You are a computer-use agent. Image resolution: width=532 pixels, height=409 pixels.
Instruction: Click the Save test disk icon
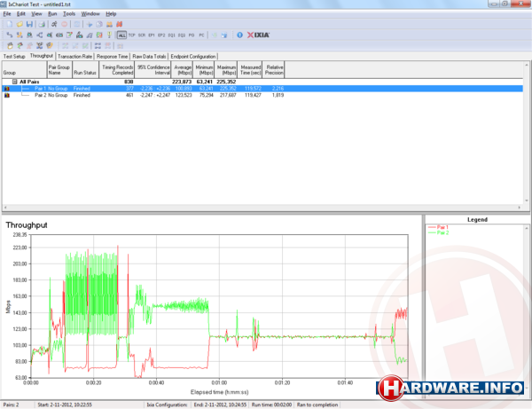(28, 24)
